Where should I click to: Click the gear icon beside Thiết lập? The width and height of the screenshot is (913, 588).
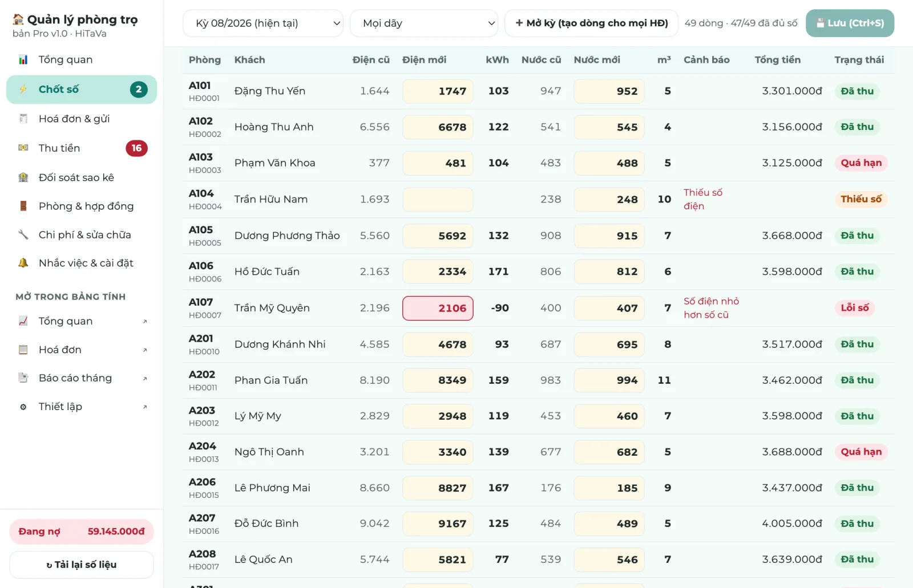point(23,407)
